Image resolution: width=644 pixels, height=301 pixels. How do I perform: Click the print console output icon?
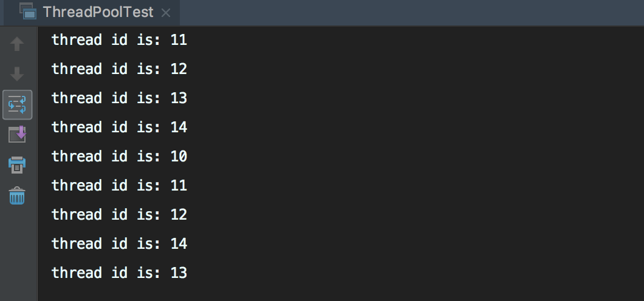click(17, 165)
